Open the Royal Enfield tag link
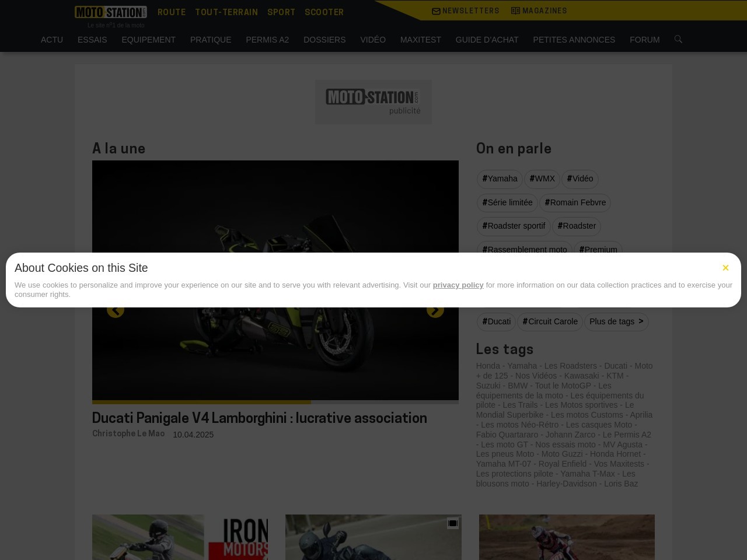Screen dimensions: 747x560 [x=563, y=464]
